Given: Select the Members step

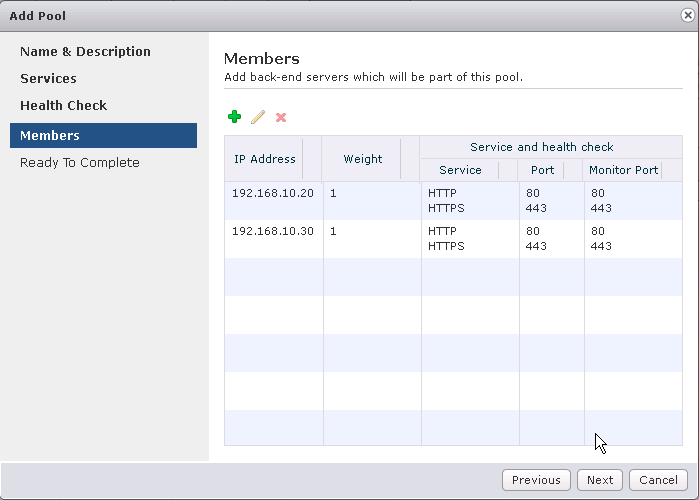Looking at the screenshot, I should point(103,135).
